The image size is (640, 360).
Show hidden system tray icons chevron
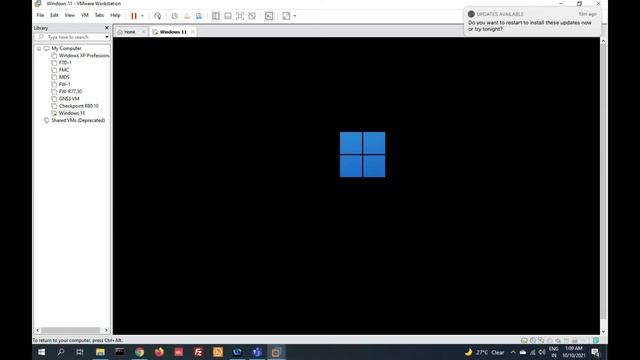(x=513, y=352)
